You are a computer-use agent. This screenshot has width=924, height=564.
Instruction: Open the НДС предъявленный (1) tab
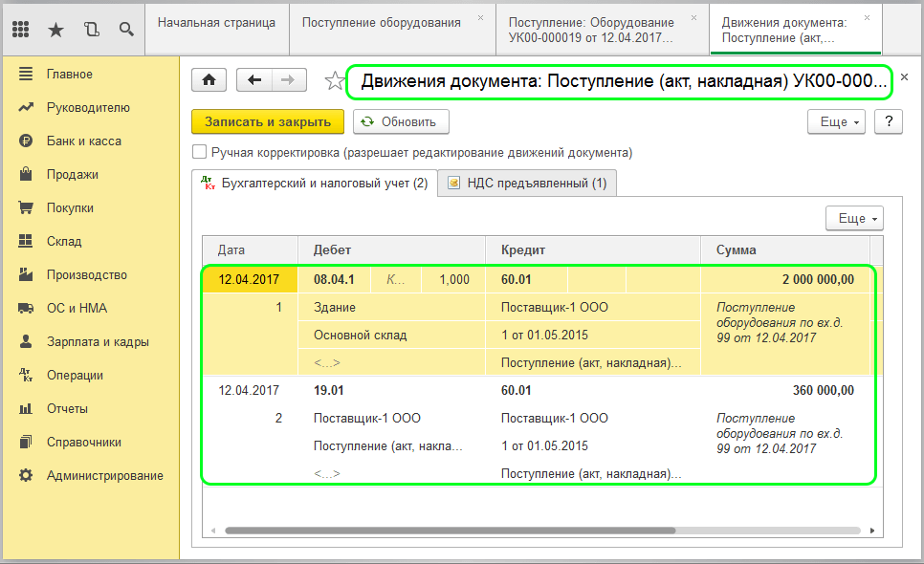coord(527,184)
